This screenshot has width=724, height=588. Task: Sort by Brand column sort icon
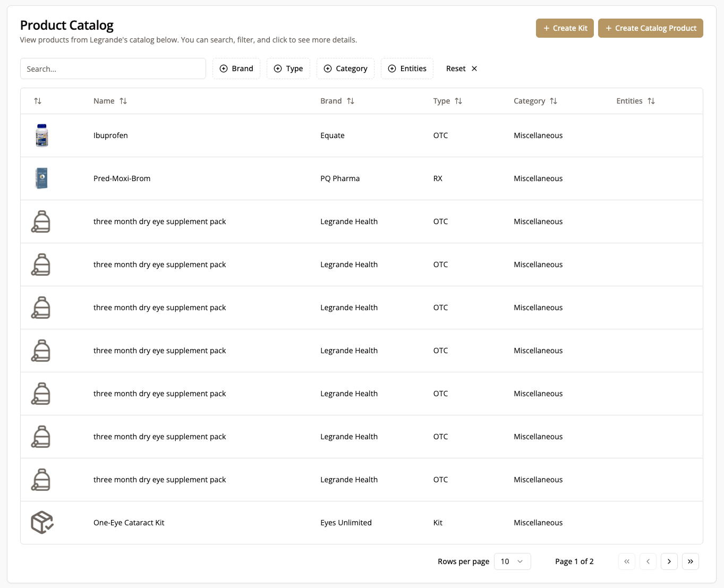click(x=351, y=101)
